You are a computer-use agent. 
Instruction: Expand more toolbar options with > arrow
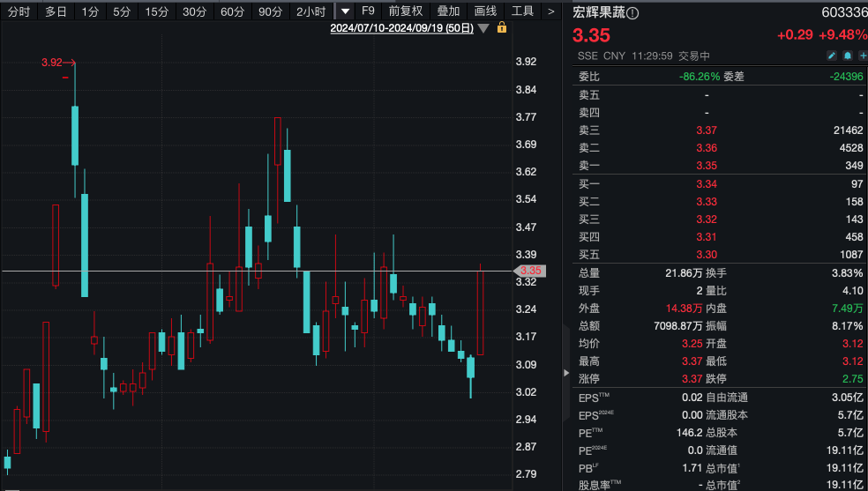(x=551, y=11)
